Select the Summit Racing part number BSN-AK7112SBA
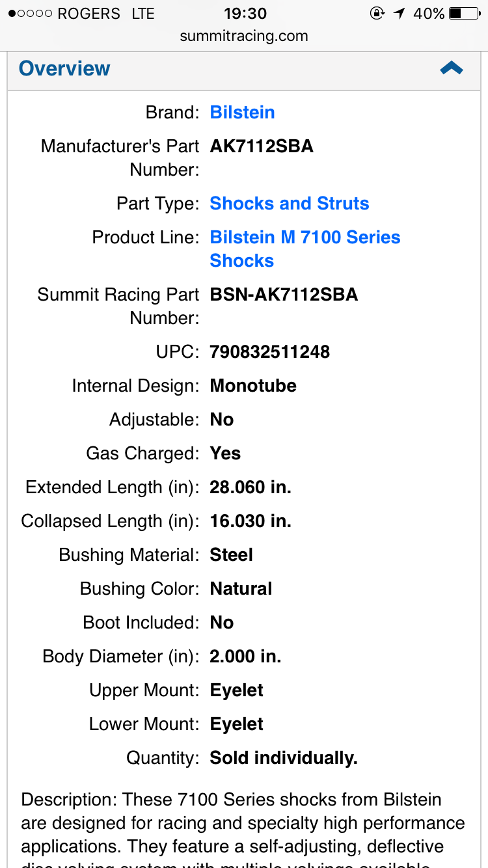Image resolution: width=488 pixels, height=868 pixels. pos(284,295)
